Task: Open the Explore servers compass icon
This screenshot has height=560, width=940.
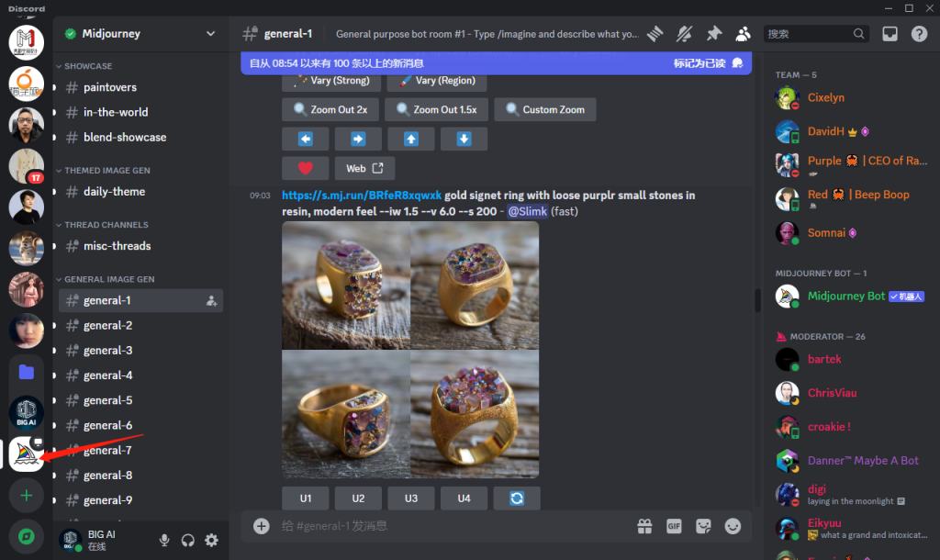Action: coord(27,537)
